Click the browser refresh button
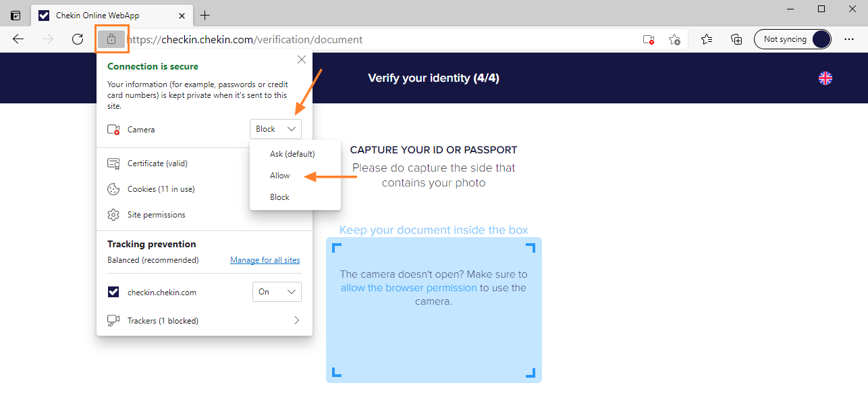868x404 pixels. pyautogui.click(x=78, y=39)
